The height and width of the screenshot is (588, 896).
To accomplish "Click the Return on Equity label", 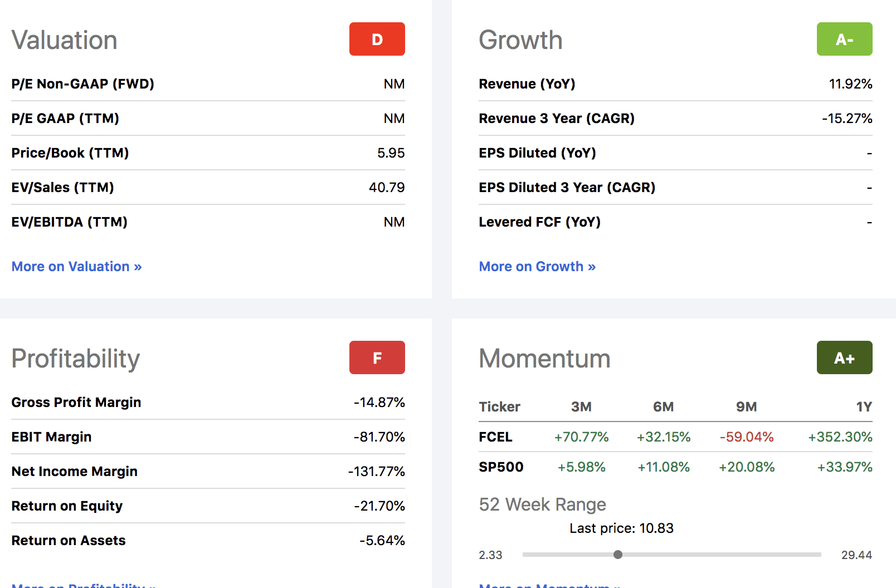I will coord(67,506).
